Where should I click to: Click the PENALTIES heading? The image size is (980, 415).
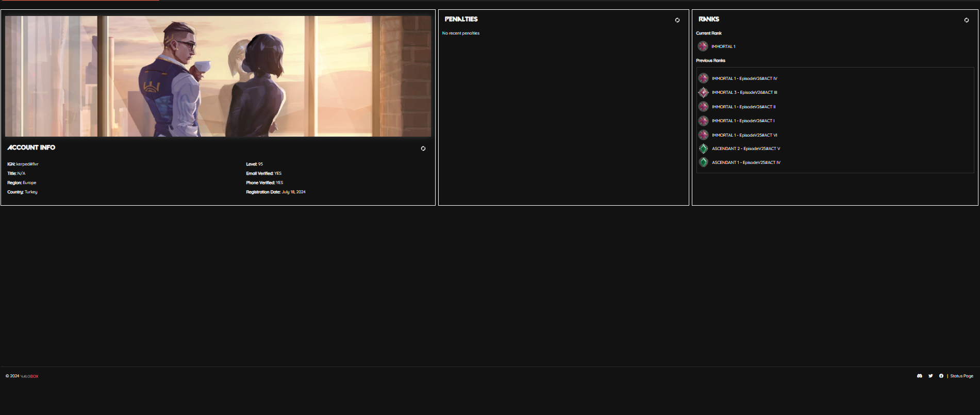pos(461,19)
